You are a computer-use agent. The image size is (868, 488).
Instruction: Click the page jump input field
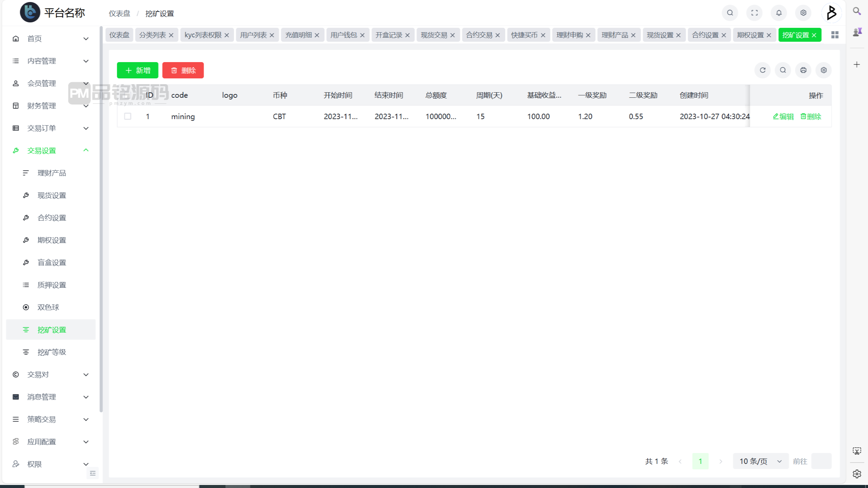coord(821,461)
